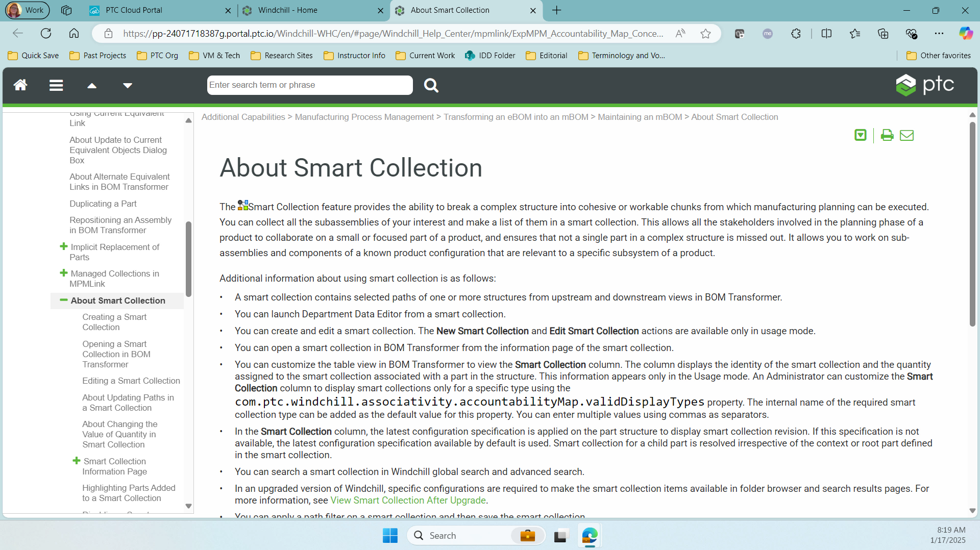Click the email page envelope icon
Screen dimensions: 980x550
coord(906,135)
